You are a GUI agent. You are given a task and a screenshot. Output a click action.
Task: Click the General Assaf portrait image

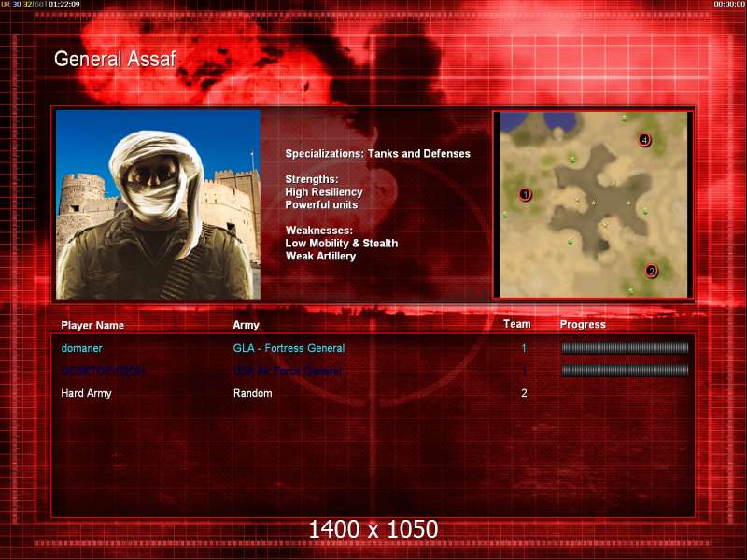[158, 204]
